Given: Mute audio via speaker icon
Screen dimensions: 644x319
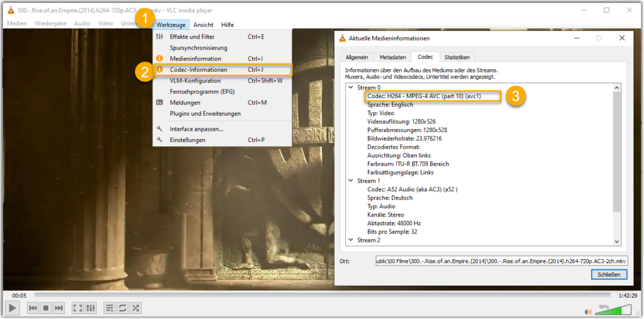Looking at the screenshot, I should tap(588, 311).
